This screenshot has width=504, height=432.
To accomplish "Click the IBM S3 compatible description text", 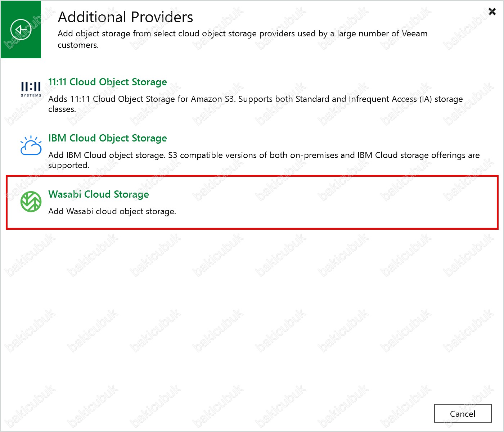I will (264, 155).
